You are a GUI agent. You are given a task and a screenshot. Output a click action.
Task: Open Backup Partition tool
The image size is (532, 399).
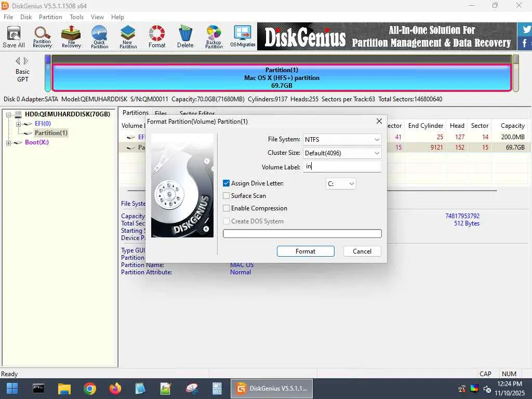214,37
